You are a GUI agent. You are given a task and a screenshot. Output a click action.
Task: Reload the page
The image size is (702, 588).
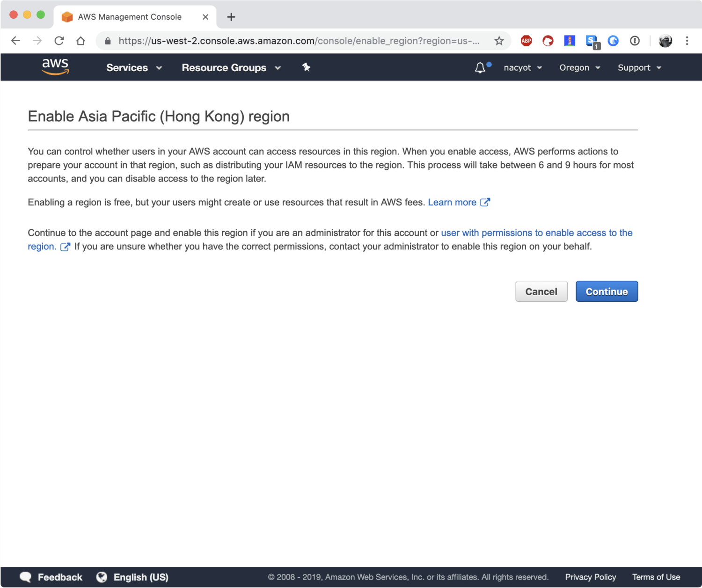pyautogui.click(x=59, y=41)
